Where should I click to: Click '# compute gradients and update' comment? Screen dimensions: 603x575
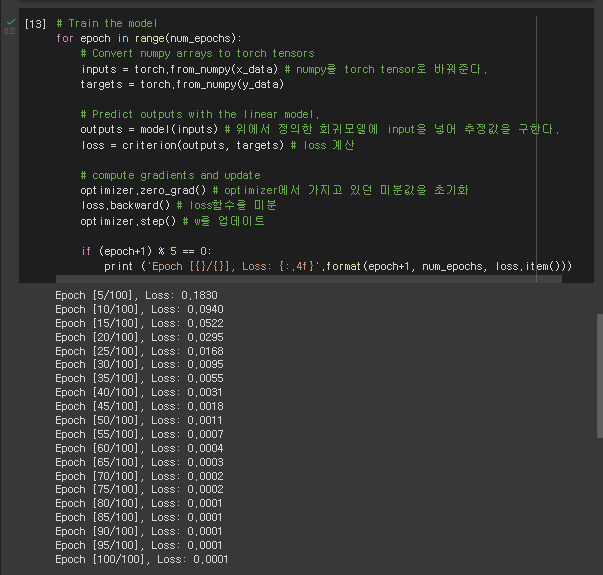pos(170,175)
